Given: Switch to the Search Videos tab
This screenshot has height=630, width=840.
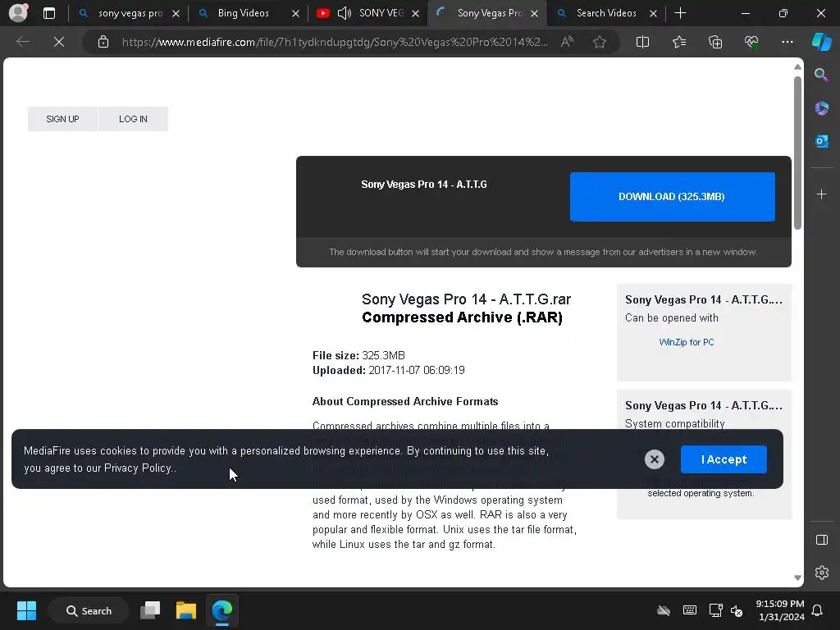Looking at the screenshot, I should [606, 13].
